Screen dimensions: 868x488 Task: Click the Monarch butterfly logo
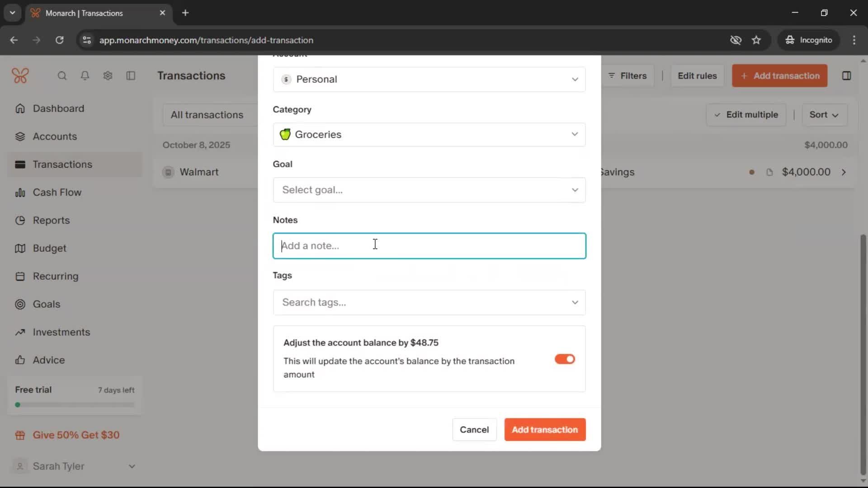coord(20,76)
